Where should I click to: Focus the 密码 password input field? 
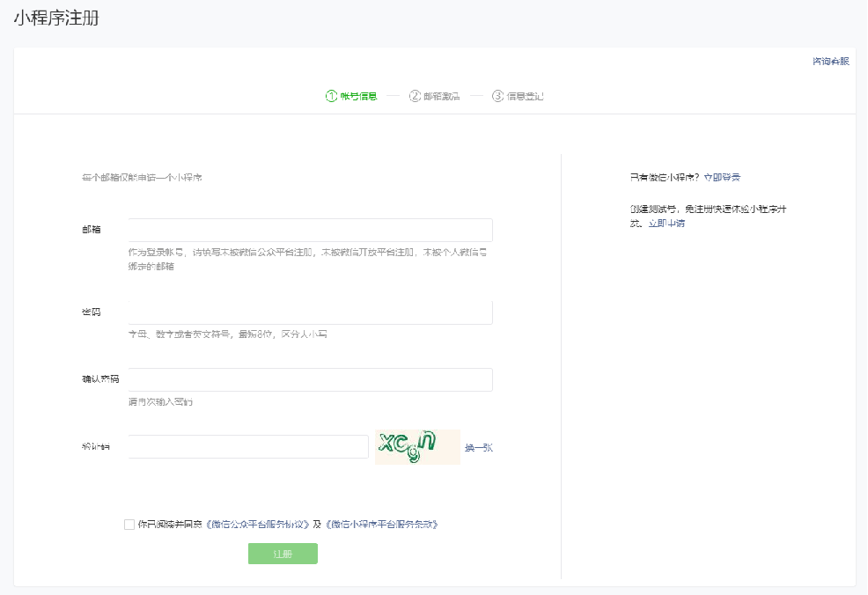(x=310, y=312)
